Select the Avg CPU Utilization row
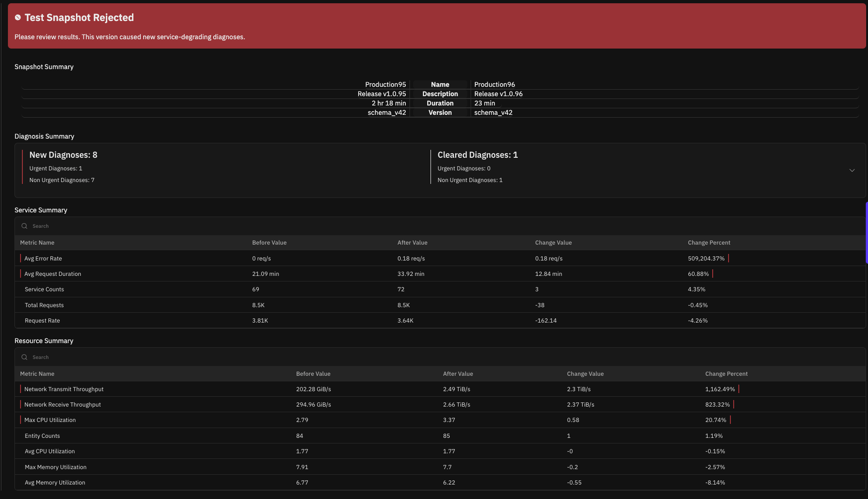868x499 pixels. coord(440,451)
